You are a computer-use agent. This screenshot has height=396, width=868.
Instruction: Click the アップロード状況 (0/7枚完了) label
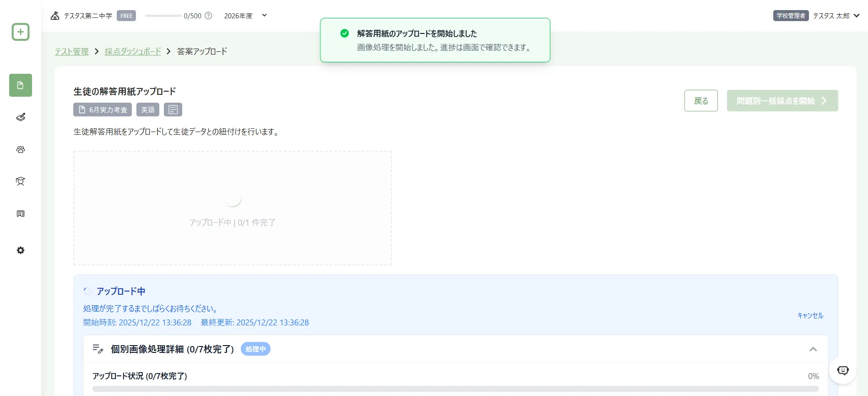pos(140,376)
